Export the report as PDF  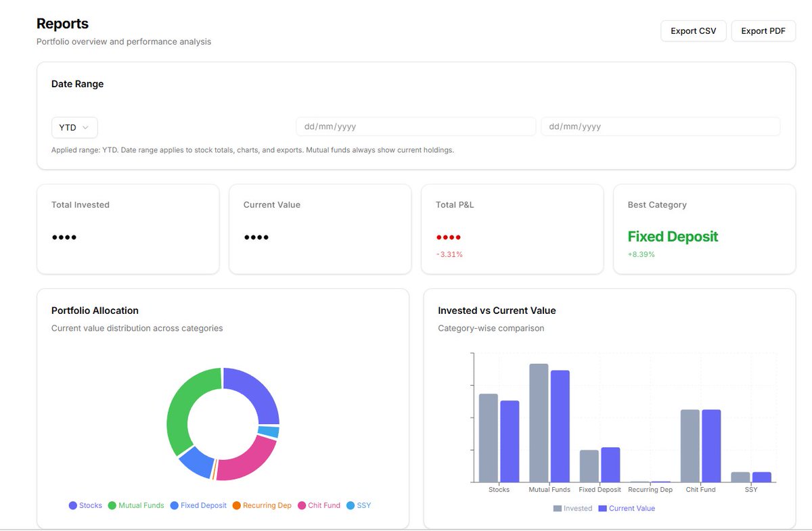click(x=763, y=31)
